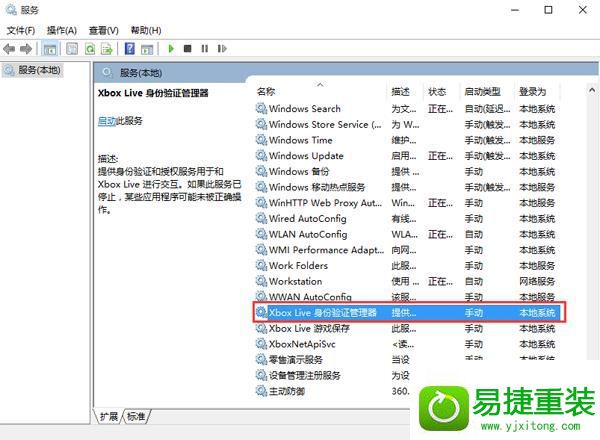Viewport: 600px width, 440px height.
Task: Select the Windows Time service
Action: pos(408,140)
